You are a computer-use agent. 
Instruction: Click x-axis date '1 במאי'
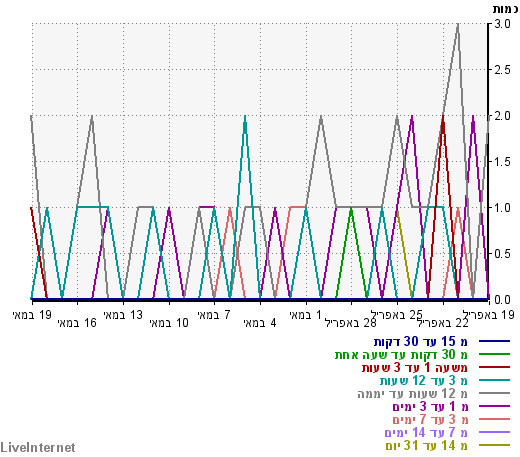pos(306,315)
